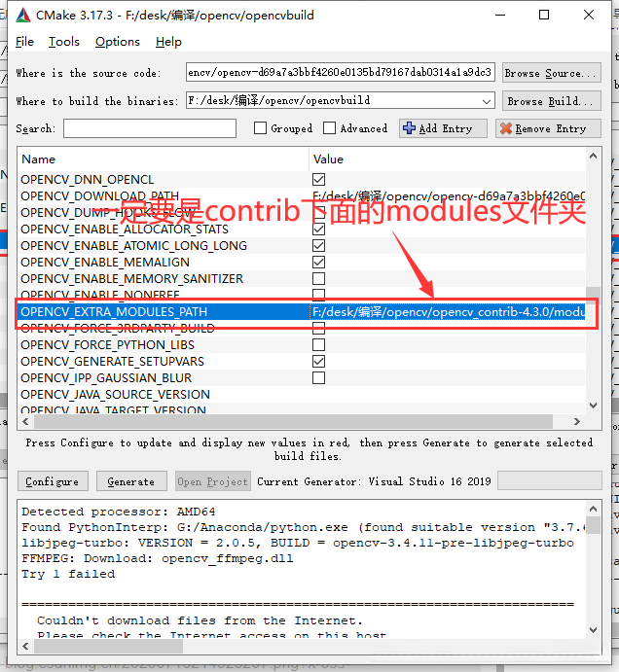Viewport: 619px width, 672px height.
Task: Click output log scroll left arrow
Action: [25, 646]
